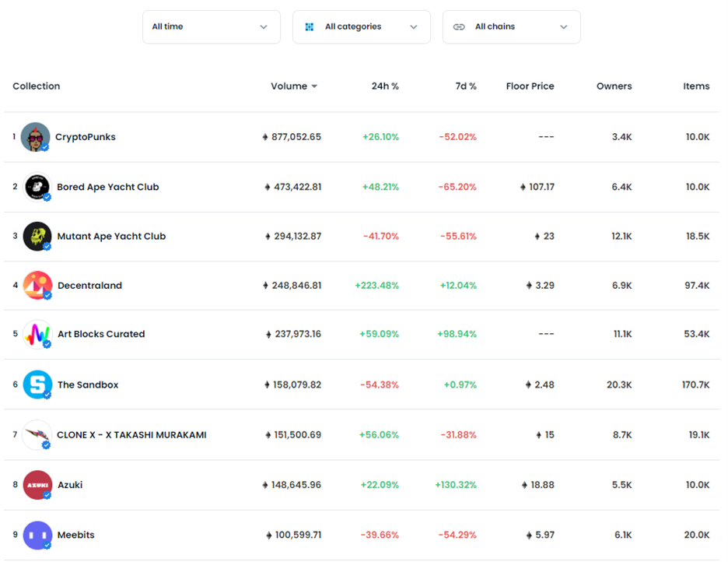This screenshot has width=728, height=562.
Task: Click the red Azuki logo icon
Action: [x=37, y=485]
